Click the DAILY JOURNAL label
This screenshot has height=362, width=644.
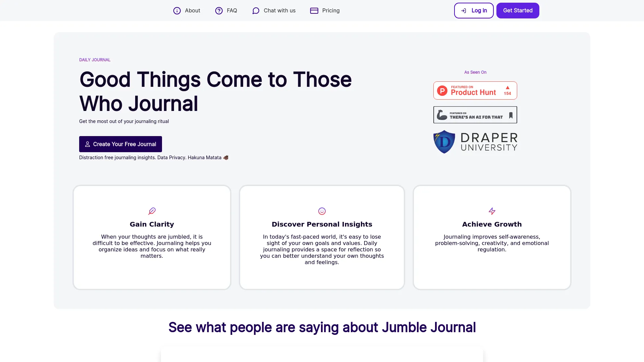[95, 60]
